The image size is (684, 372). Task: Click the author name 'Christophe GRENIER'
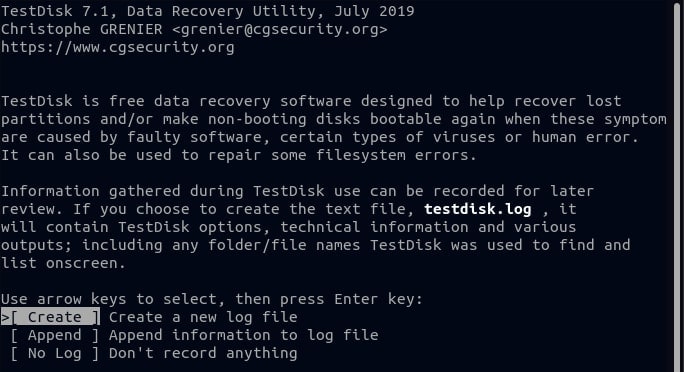pyautogui.click(x=82, y=29)
